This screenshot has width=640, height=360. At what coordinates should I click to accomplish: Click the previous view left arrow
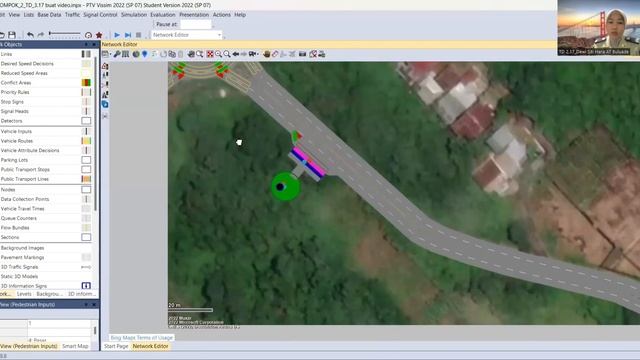pyautogui.click(x=236, y=54)
